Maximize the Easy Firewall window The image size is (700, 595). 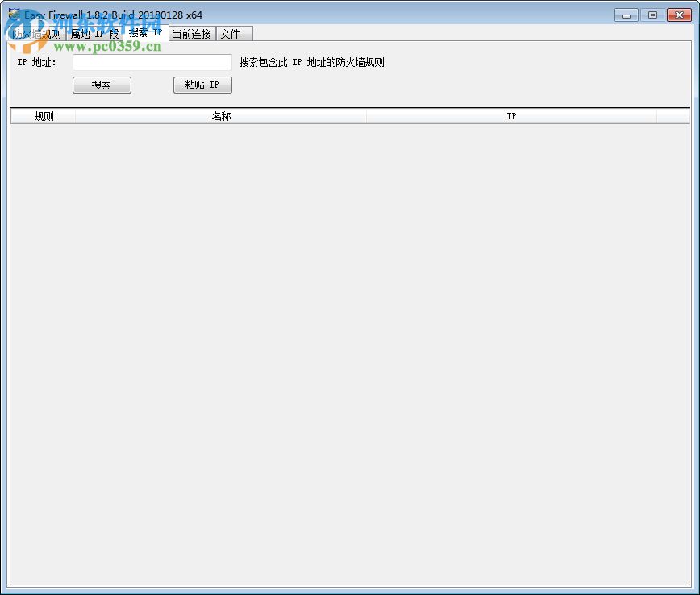point(652,15)
